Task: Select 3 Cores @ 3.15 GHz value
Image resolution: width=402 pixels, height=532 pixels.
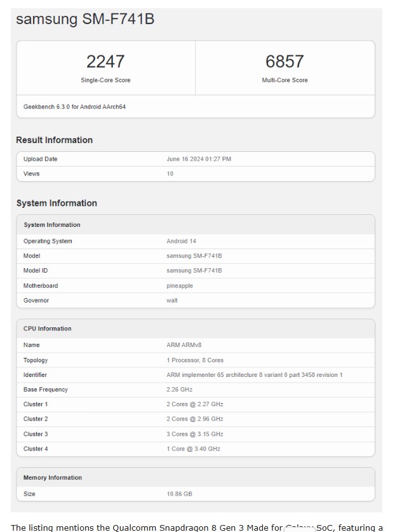Action: tap(194, 434)
